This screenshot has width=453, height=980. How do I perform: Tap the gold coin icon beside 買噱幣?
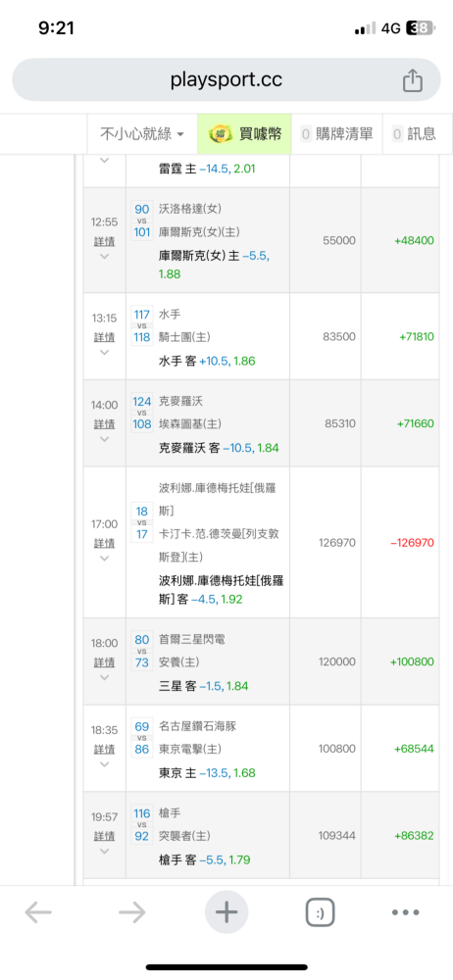pyautogui.click(x=220, y=133)
